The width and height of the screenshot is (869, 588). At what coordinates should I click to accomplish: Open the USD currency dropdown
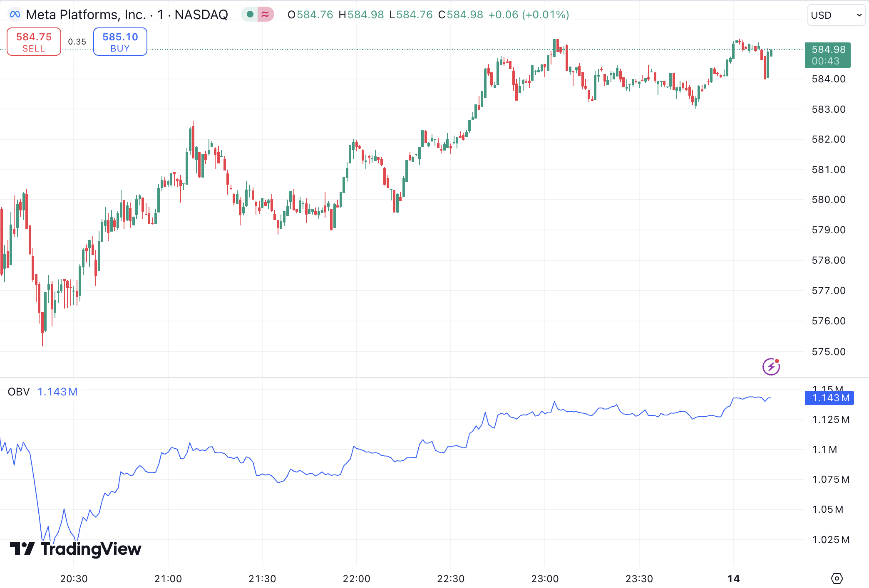point(836,15)
